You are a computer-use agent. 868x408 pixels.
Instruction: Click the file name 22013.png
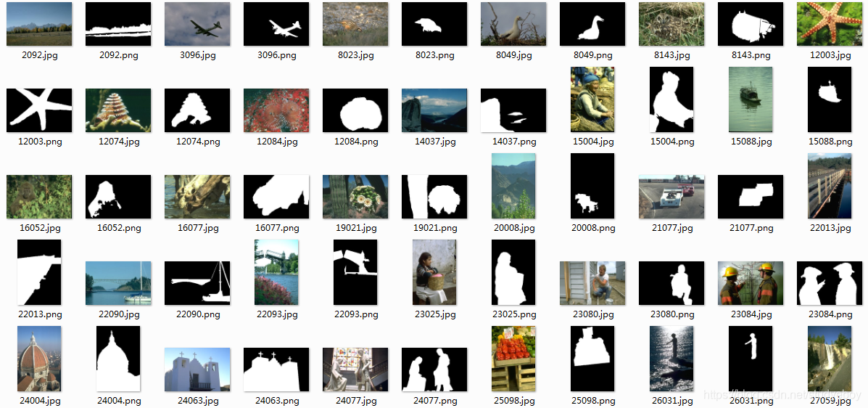coord(38,314)
